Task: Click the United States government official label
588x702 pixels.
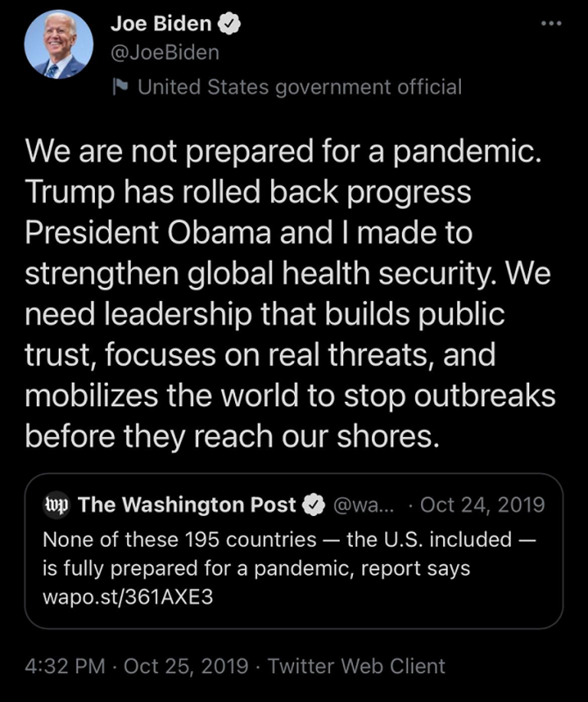Action: coord(299,87)
